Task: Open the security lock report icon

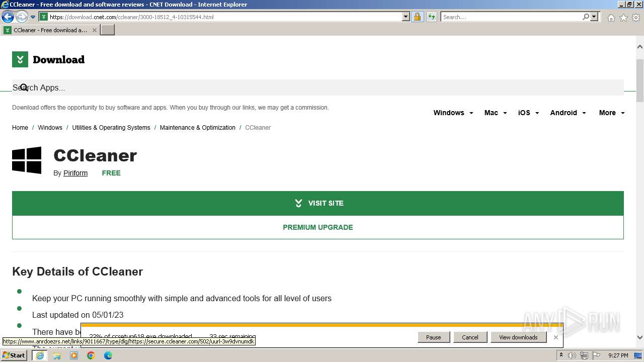Action: 417,17
